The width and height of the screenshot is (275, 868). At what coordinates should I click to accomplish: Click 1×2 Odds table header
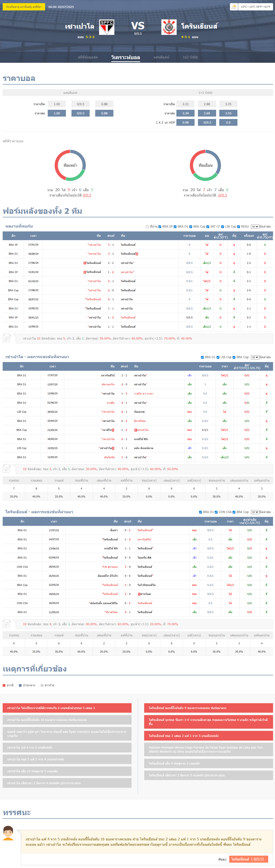(205, 93)
